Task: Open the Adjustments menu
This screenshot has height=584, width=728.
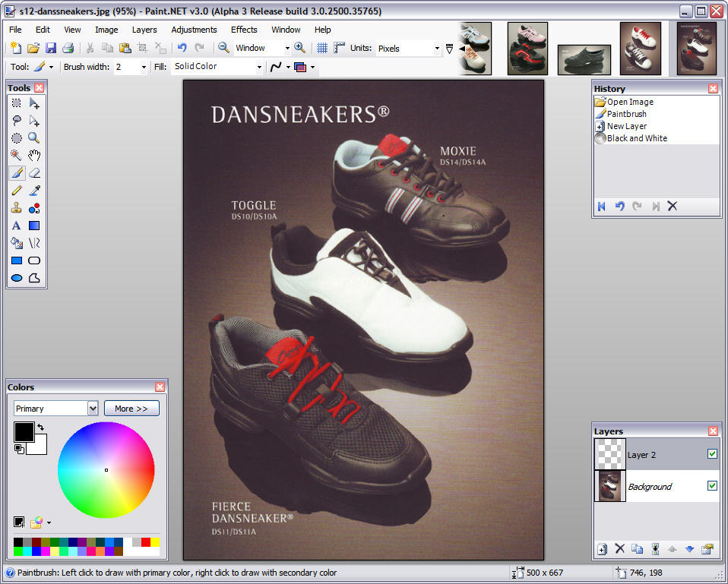Action: 194,30
